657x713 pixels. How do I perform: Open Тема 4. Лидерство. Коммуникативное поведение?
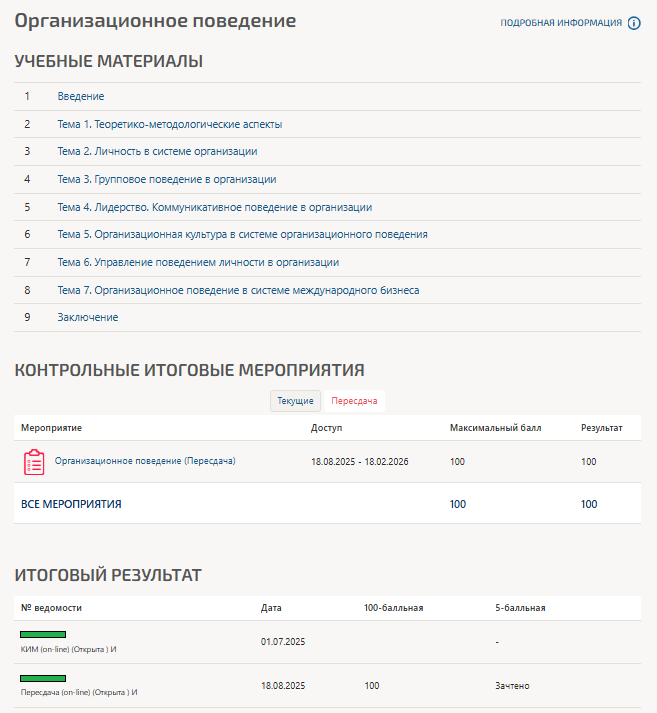coord(214,207)
